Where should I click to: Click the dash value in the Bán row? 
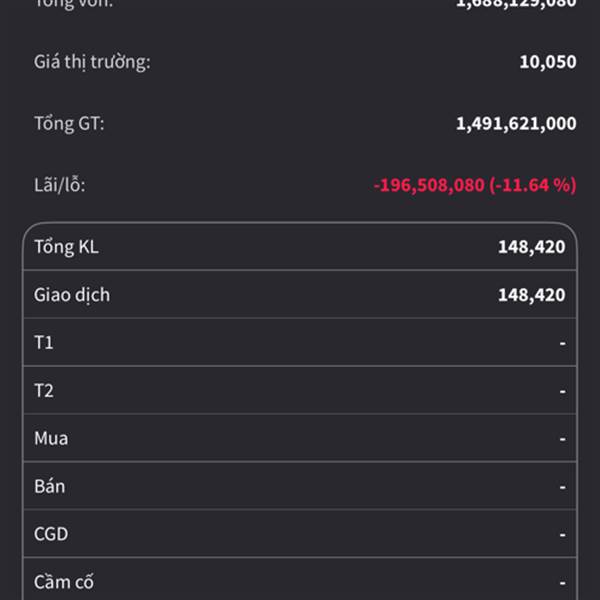pyautogui.click(x=562, y=486)
